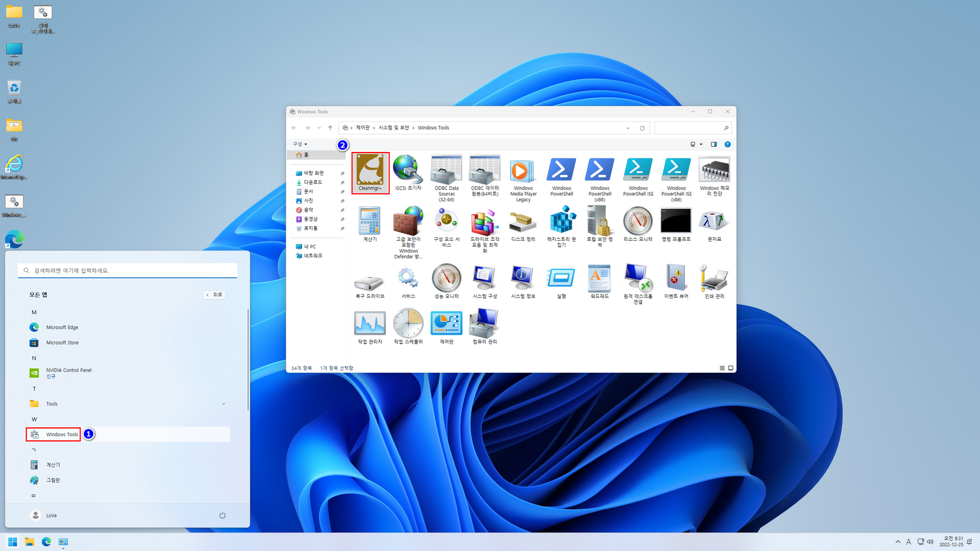Open the volume icon in system tray
Screen dimensions: 980x551
point(931,542)
